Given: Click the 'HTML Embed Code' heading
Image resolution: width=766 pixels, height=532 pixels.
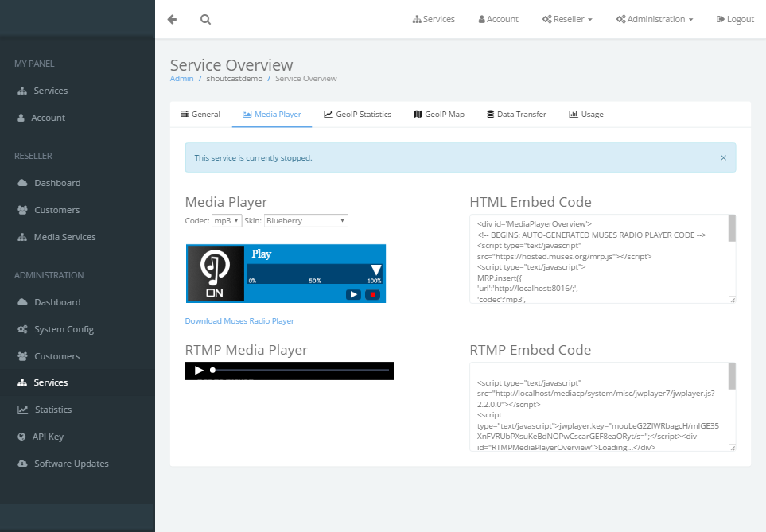Looking at the screenshot, I should [531, 202].
